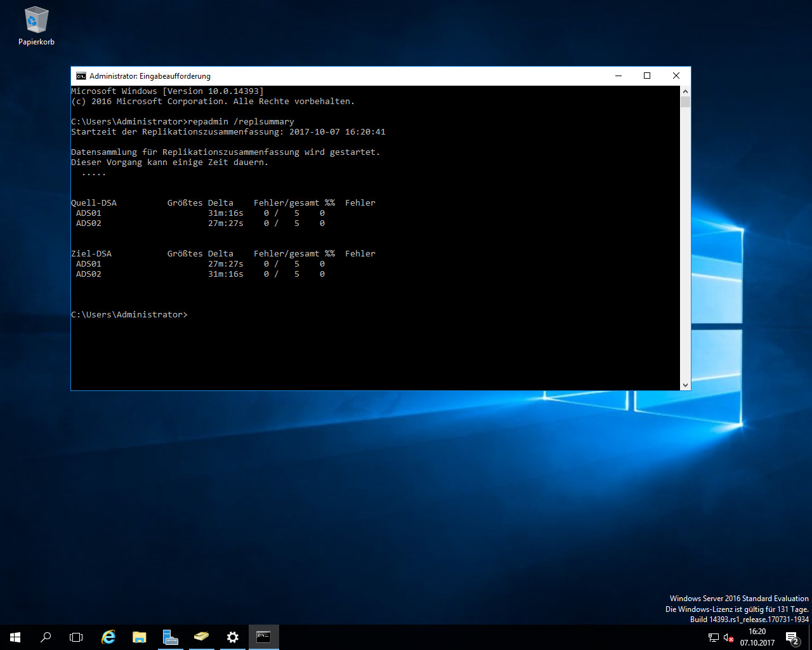
Task: Open the Action Center notifications icon
Action: click(792, 637)
